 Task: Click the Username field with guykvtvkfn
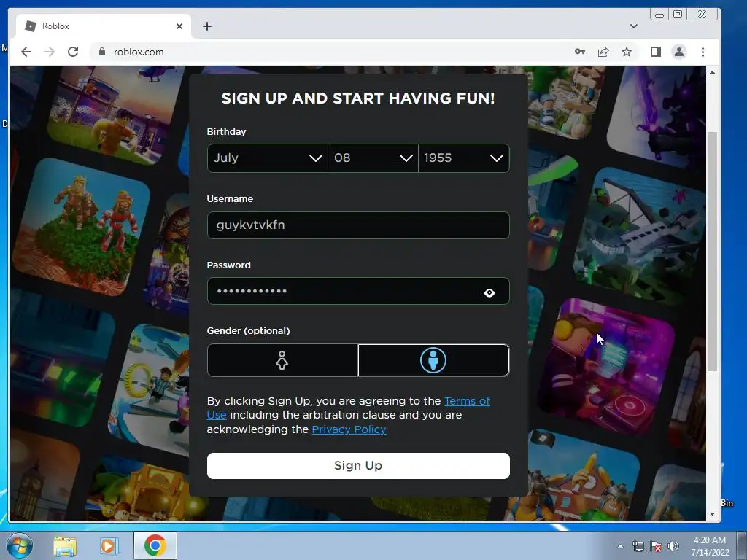tap(358, 225)
